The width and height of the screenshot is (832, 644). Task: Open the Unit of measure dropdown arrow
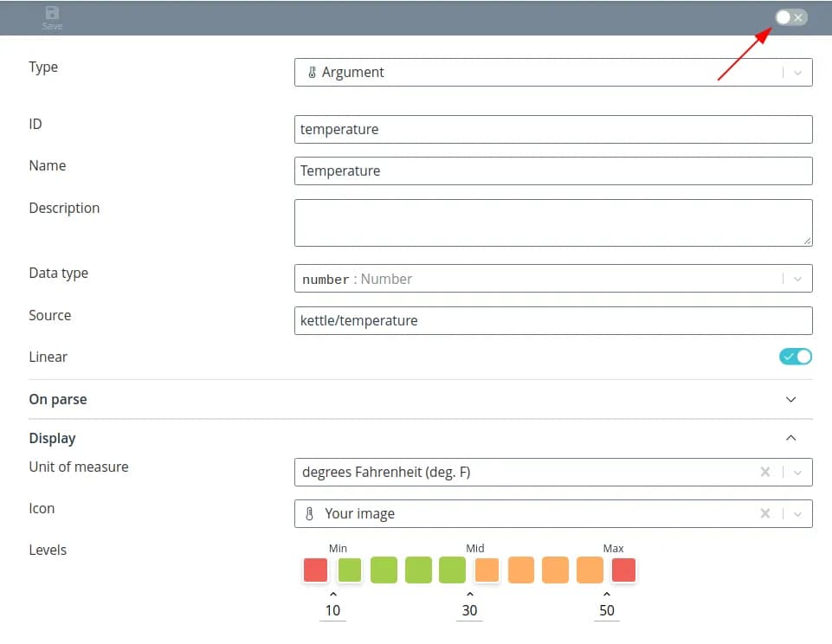[x=797, y=473]
